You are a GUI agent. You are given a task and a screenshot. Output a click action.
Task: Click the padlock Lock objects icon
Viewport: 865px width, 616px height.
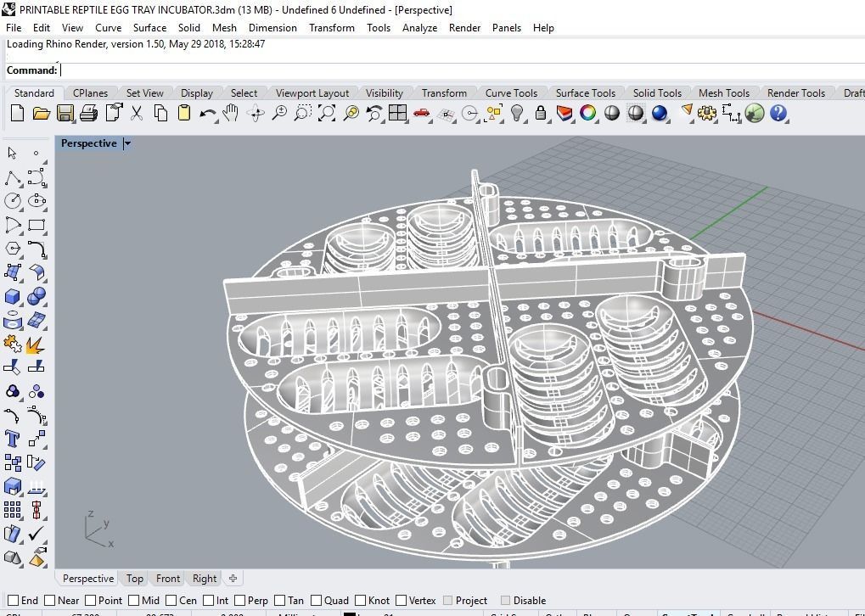click(541, 114)
